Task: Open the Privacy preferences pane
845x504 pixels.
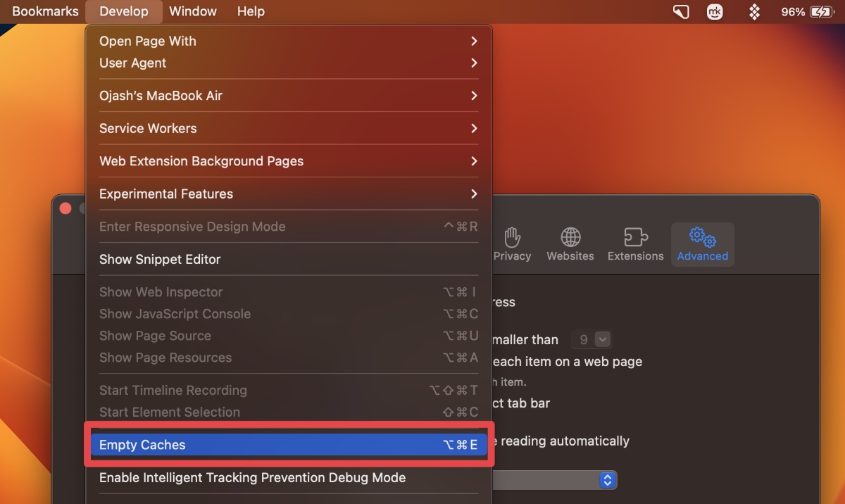Action: [513, 244]
